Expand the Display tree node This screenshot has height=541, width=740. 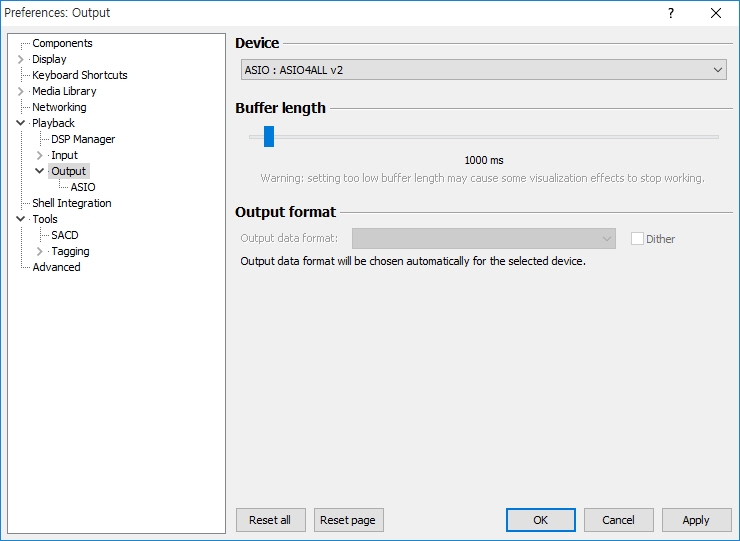pos(20,59)
